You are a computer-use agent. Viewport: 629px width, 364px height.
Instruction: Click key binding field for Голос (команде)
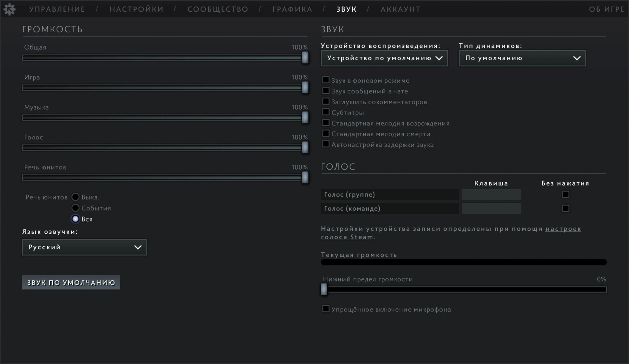(x=491, y=208)
